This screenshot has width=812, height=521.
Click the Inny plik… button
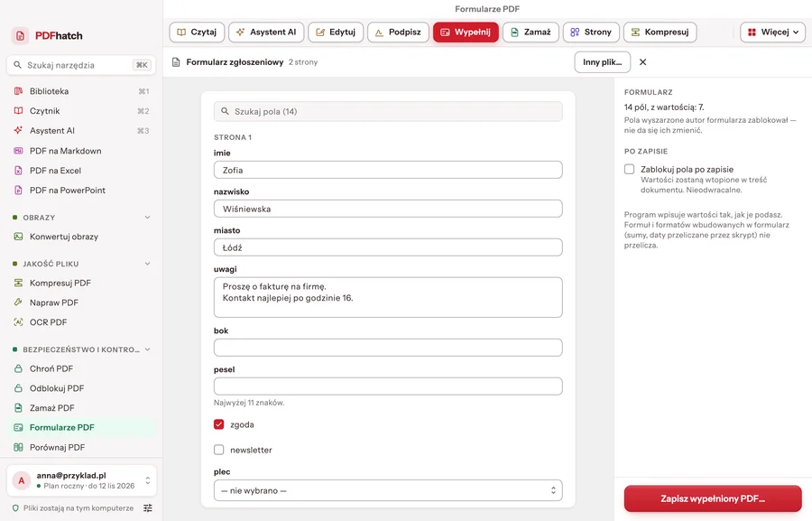point(603,62)
